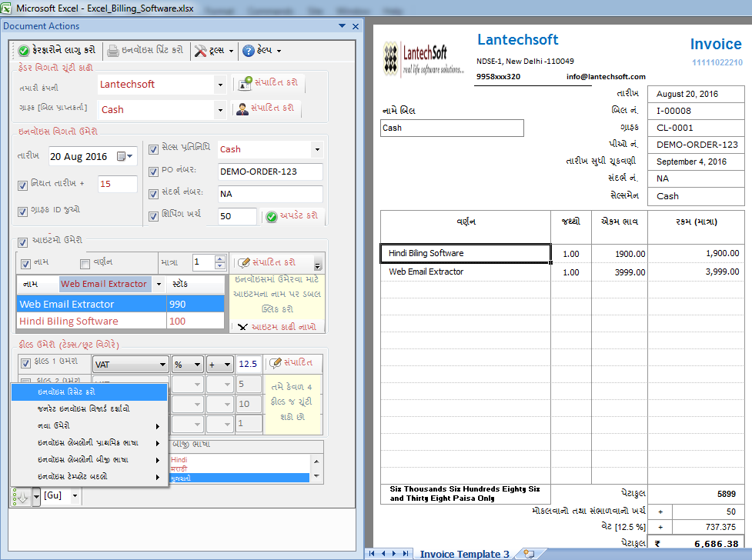Screen dimensions: 752x560
Task: Toggle the item name checkbox
Action: (26, 264)
